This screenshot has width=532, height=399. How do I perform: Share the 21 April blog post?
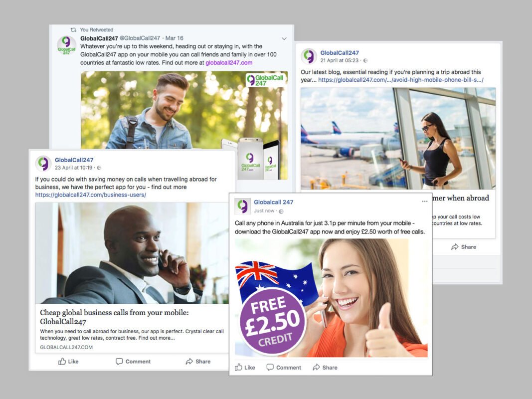point(464,247)
